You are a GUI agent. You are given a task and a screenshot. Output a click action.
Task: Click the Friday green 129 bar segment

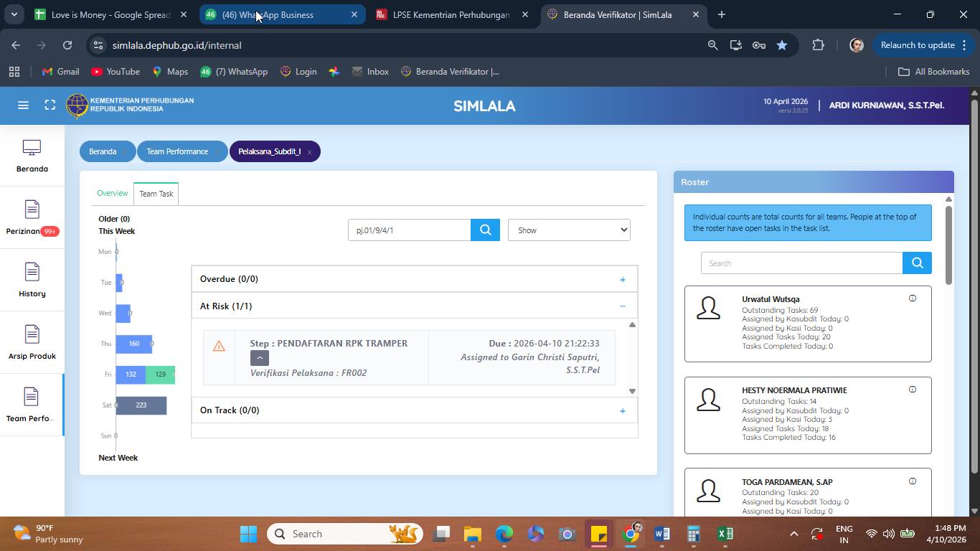click(x=159, y=375)
